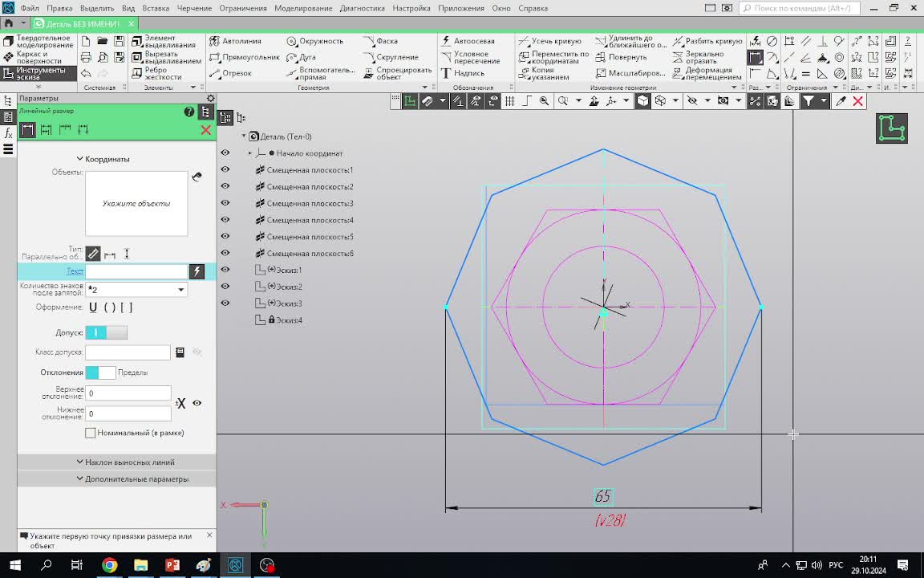
Task: Select the Инструменты эскиза toolset
Action: 38,73
